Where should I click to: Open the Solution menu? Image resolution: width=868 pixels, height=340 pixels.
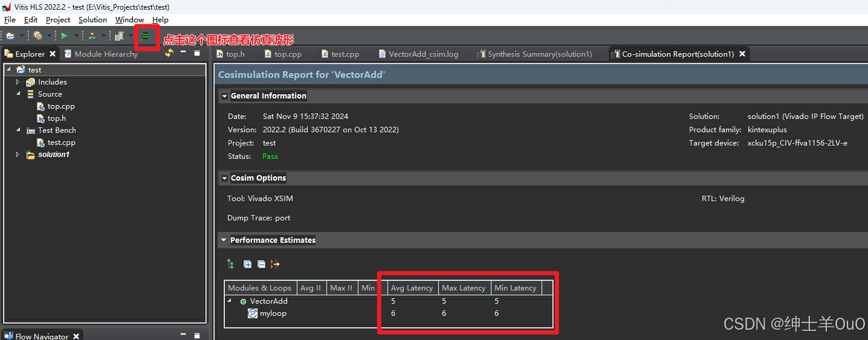pos(92,20)
